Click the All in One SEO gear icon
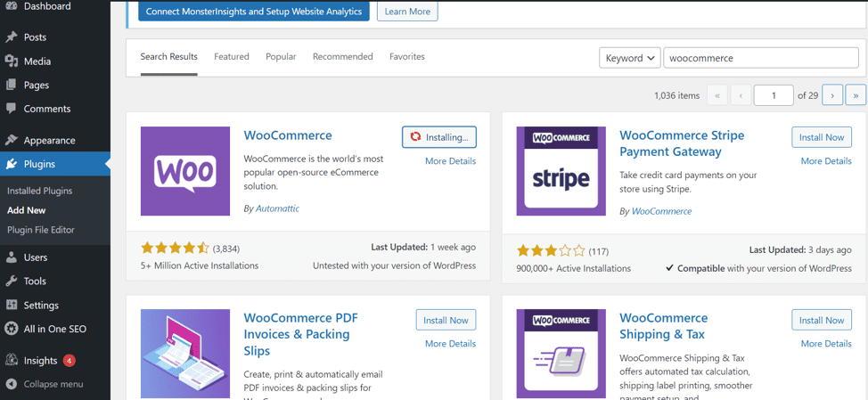Image resolution: width=868 pixels, height=400 pixels. click(11, 329)
